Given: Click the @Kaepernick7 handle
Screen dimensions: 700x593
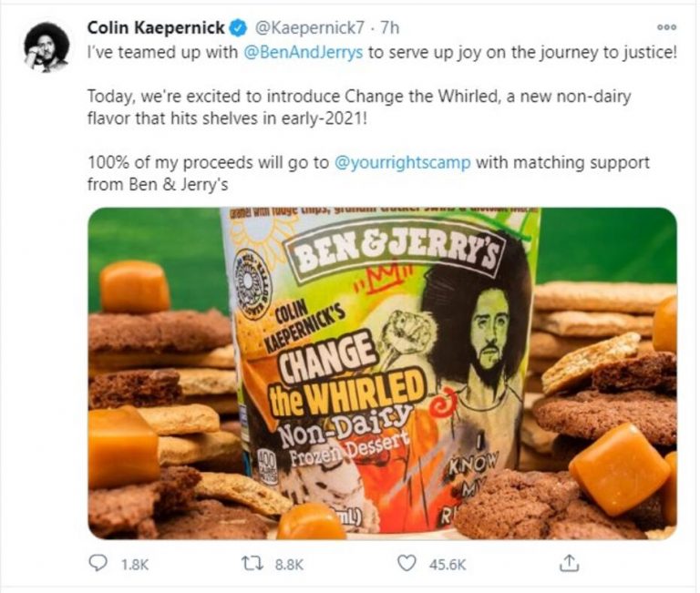Looking at the screenshot, I should coord(283,29).
